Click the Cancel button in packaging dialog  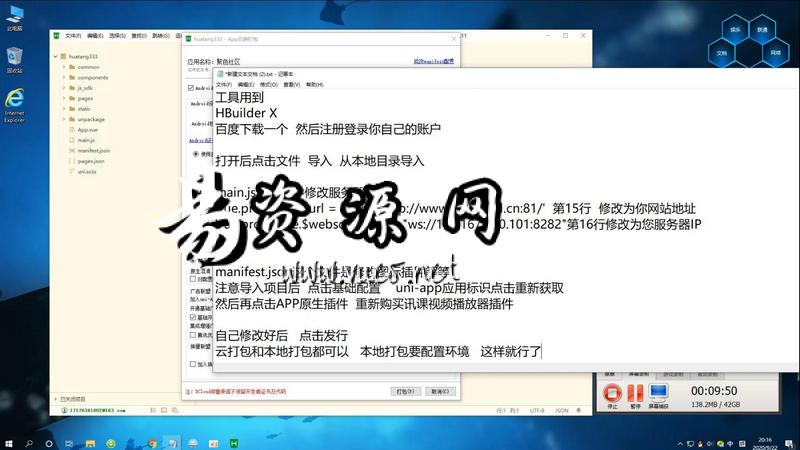click(440, 391)
